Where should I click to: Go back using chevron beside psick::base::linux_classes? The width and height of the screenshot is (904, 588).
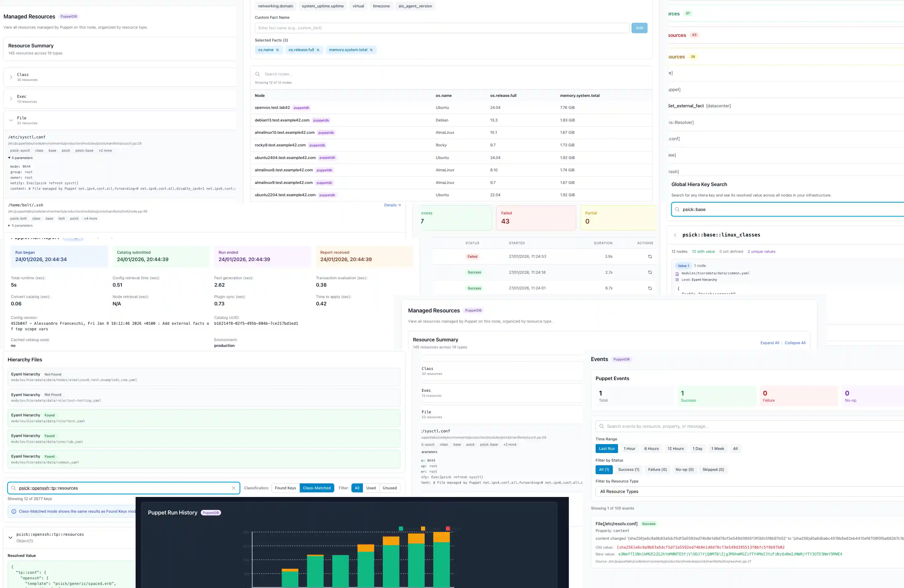click(x=675, y=235)
